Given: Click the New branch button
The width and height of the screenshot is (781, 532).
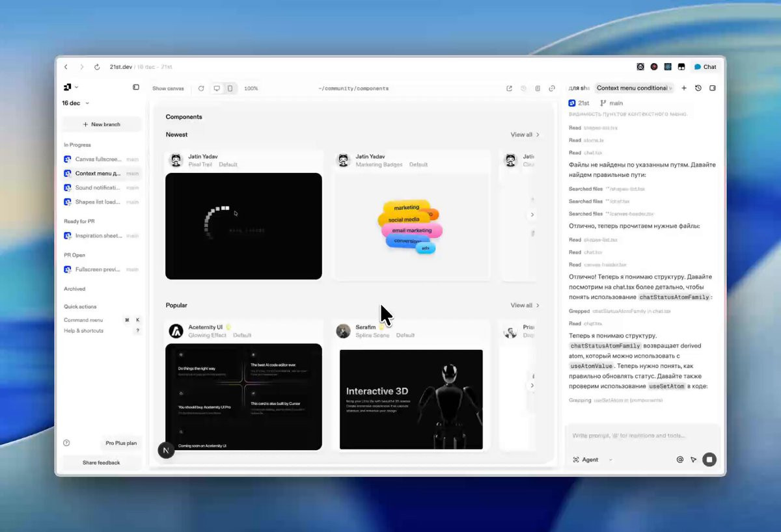Looking at the screenshot, I should pyautogui.click(x=102, y=124).
